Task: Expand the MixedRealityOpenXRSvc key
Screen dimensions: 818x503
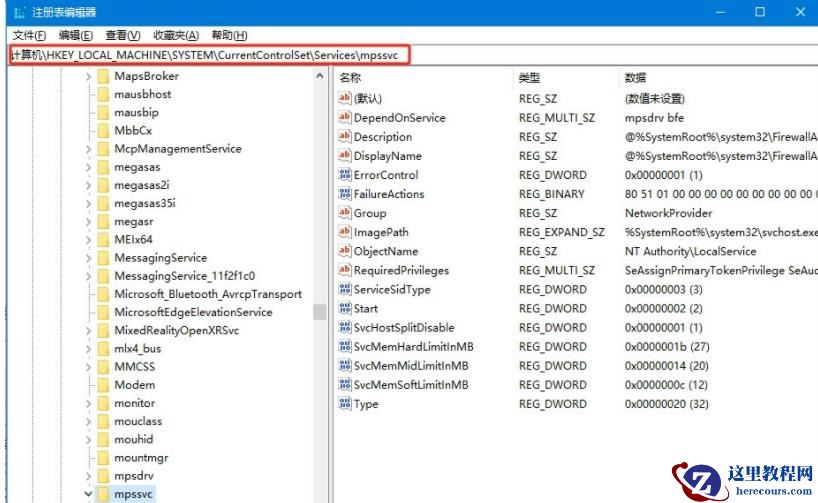Action: (x=88, y=331)
